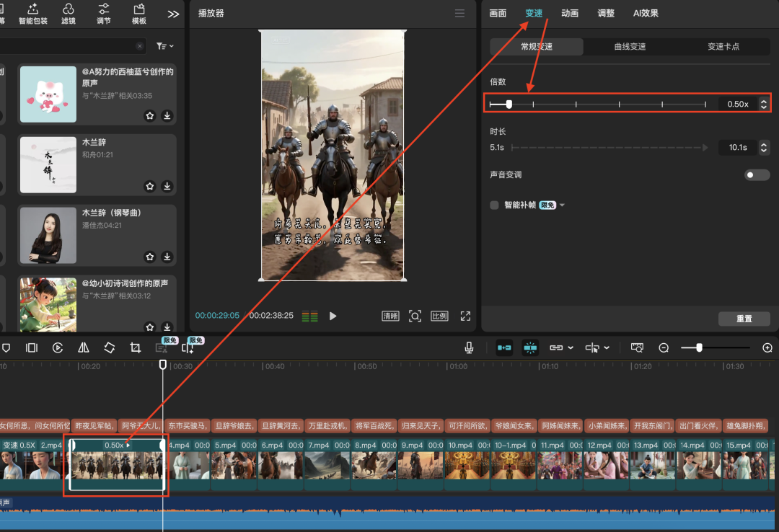Favorite the 木兰辞 by 和舟 track
This screenshot has height=532, width=779.
tap(150, 186)
